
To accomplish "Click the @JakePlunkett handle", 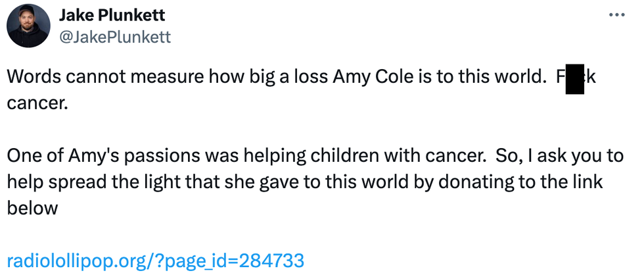I will pyautogui.click(x=115, y=37).
